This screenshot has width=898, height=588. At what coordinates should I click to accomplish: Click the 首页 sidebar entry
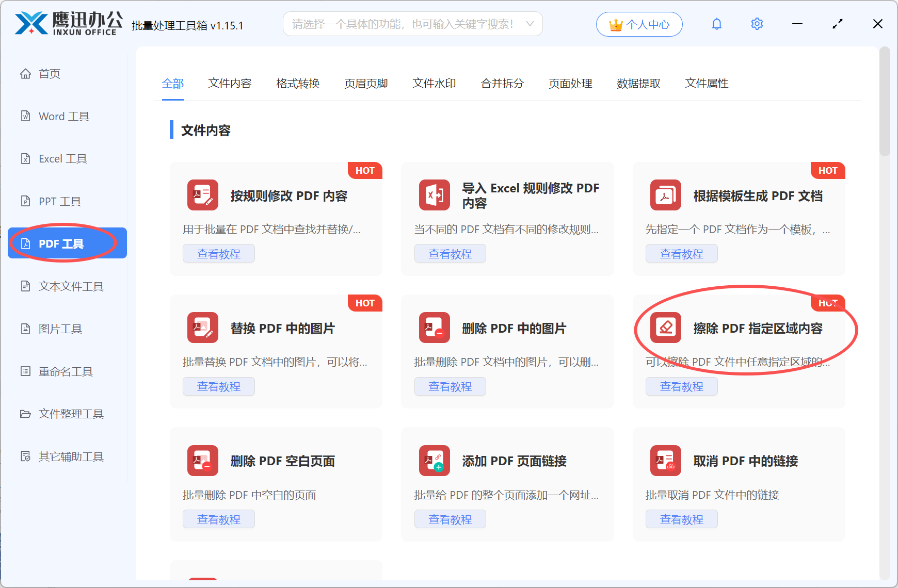49,73
